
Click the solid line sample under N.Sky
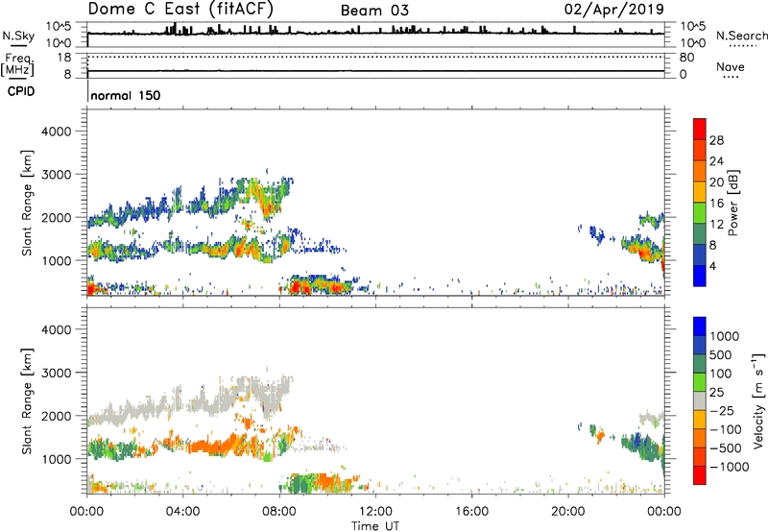tap(18, 45)
